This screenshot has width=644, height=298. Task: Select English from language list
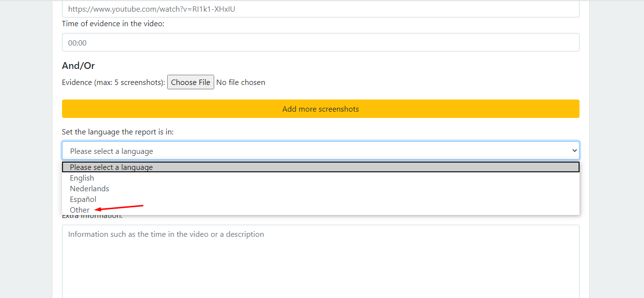click(320, 178)
